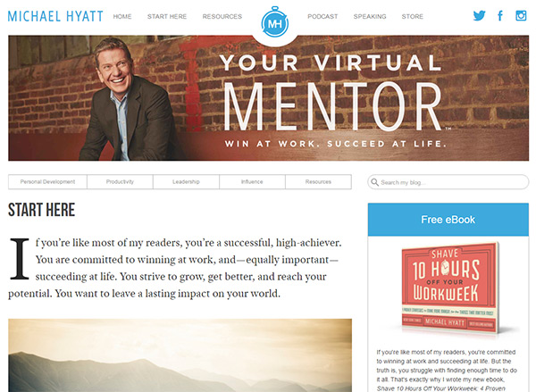Viewport: 536px width, 392px height.
Task: Switch to the Productivity category
Action: [120, 182]
